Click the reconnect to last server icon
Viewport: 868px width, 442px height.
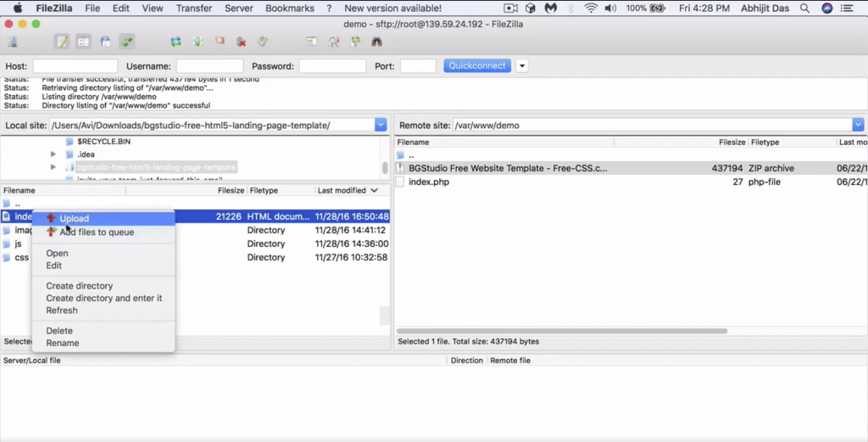point(263,42)
